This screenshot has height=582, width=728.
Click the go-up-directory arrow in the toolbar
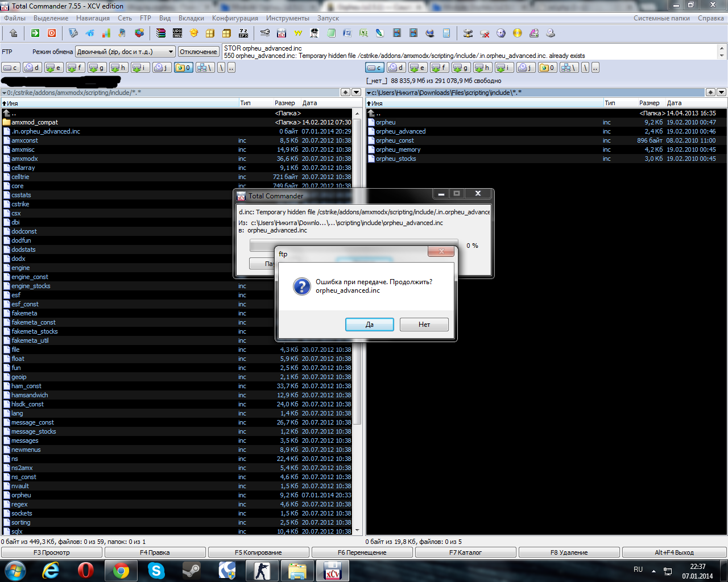coord(13,33)
